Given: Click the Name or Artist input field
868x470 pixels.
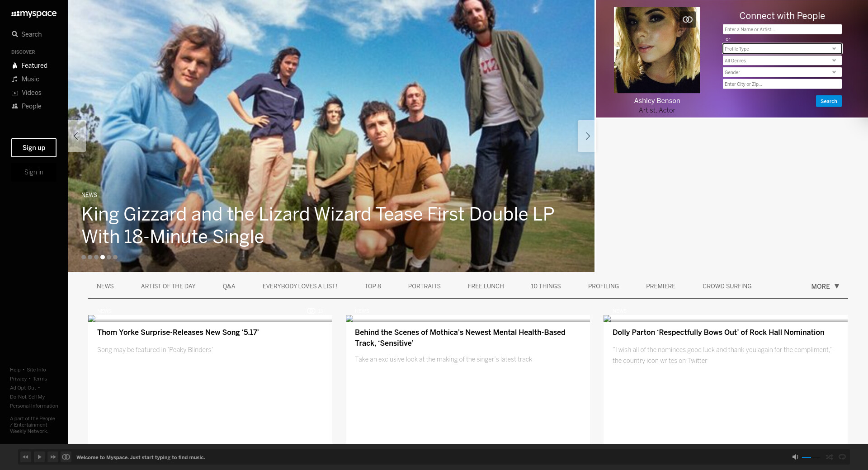Looking at the screenshot, I should click(782, 29).
